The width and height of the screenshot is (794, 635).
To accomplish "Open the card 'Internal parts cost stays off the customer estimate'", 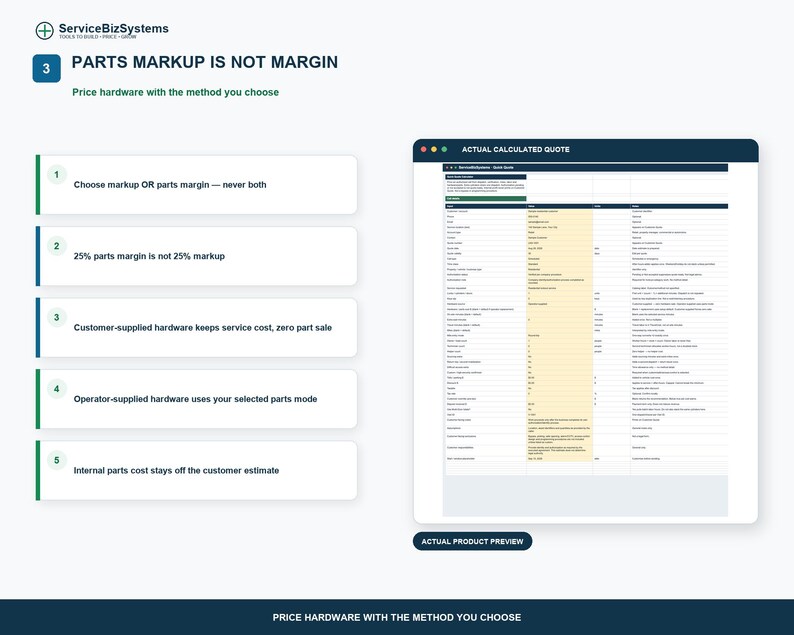I will (196, 470).
